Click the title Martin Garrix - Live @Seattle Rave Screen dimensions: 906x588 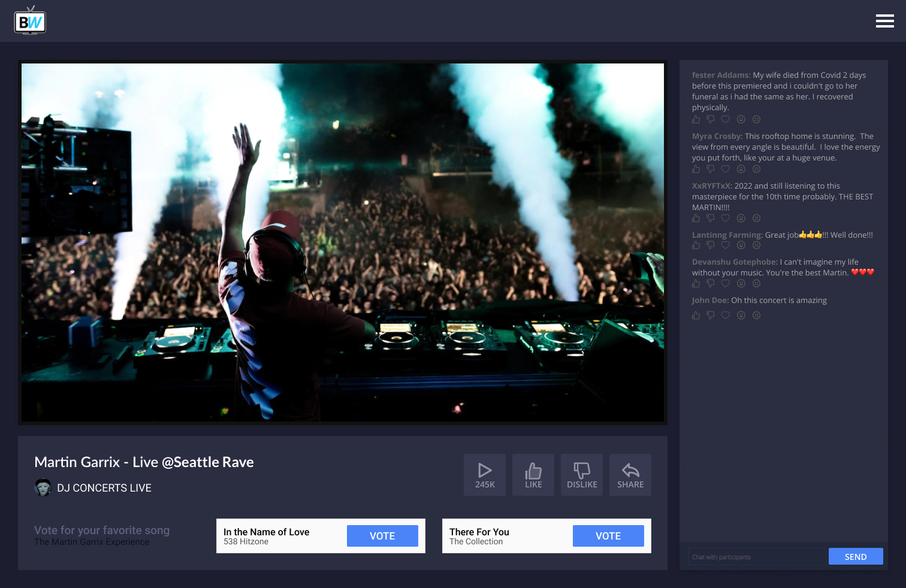(144, 462)
